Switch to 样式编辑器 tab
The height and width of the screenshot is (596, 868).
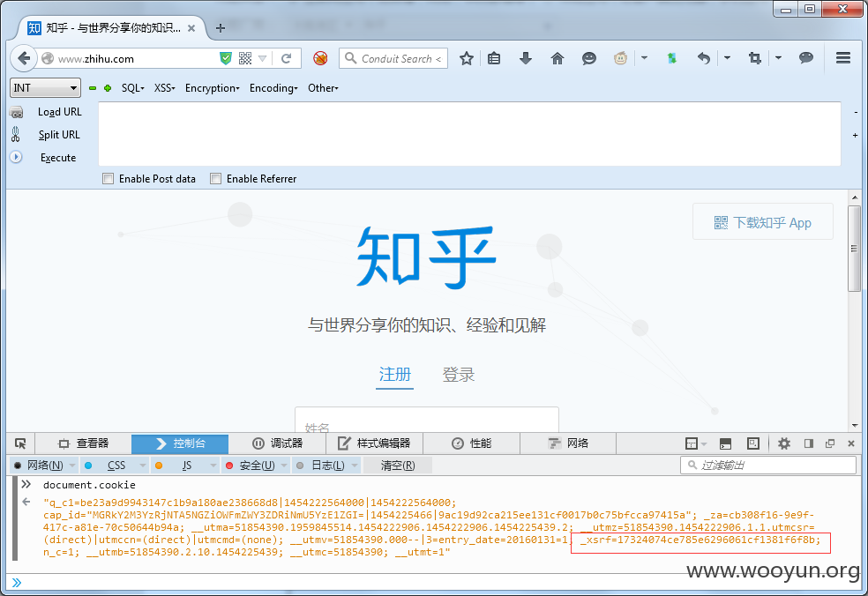point(374,443)
